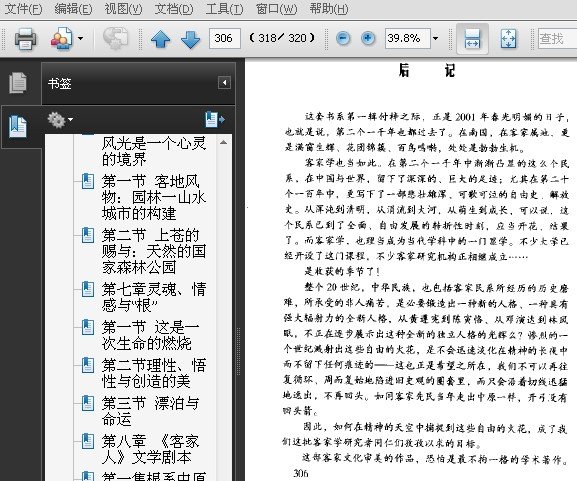Open the 帮助(H) menu

click(329, 8)
